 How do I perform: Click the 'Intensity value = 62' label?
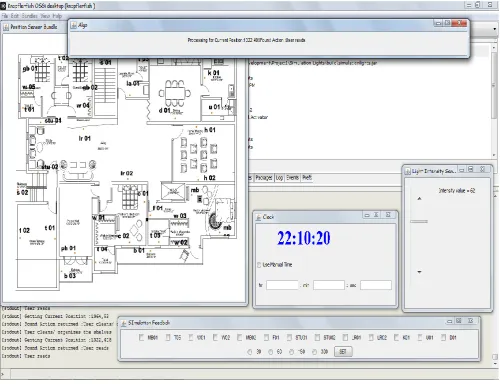457,191
